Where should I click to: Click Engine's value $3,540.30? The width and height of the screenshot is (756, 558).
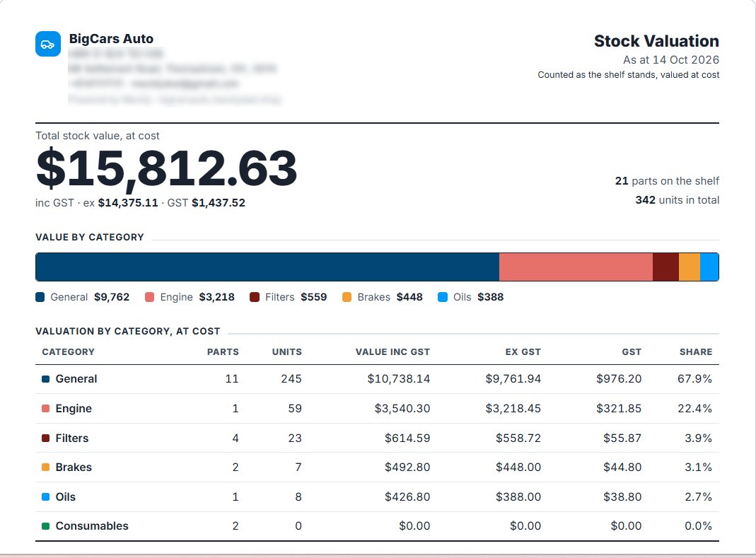pyautogui.click(x=402, y=409)
